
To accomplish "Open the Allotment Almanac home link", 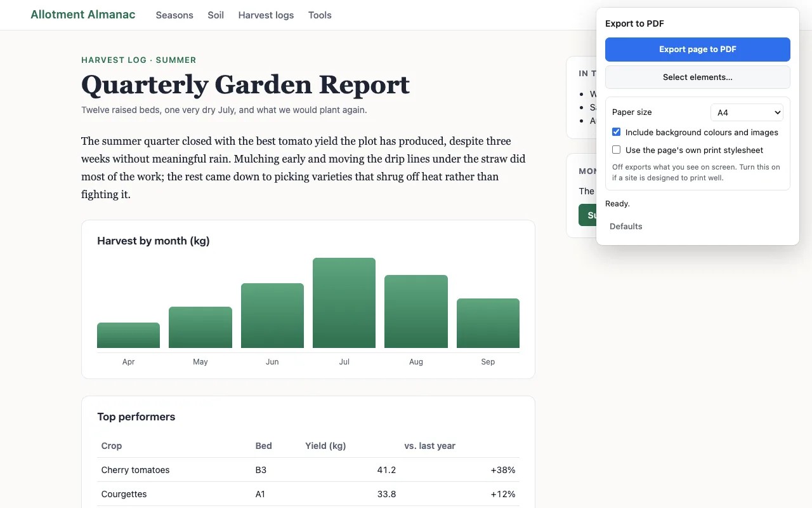I will pos(83,15).
